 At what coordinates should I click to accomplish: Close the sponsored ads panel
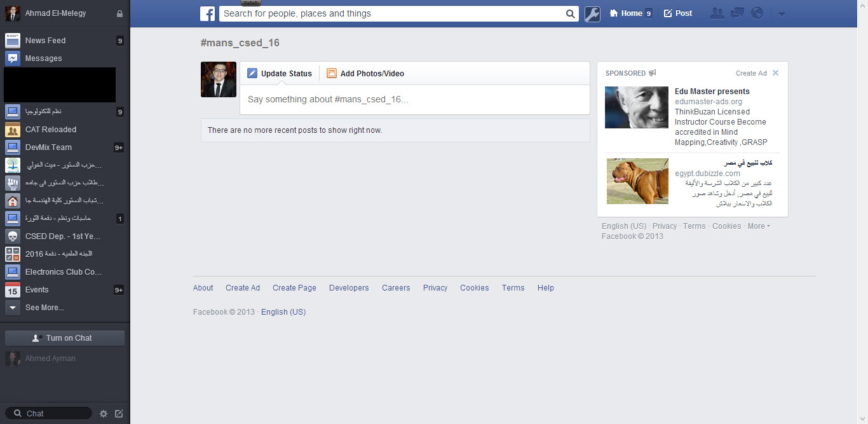[x=775, y=73]
